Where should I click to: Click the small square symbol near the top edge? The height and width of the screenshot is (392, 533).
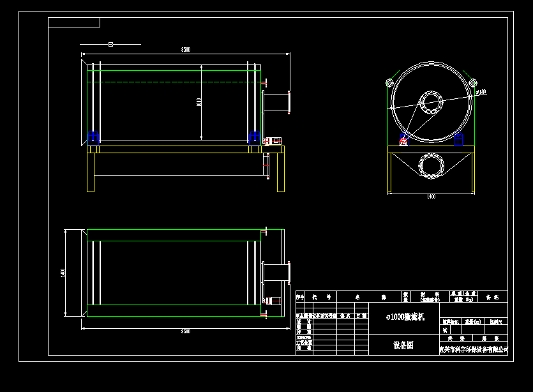point(112,43)
